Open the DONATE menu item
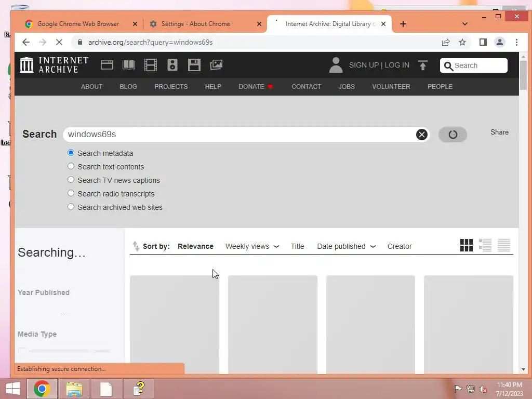This screenshot has width=532, height=399. pos(256,87)
